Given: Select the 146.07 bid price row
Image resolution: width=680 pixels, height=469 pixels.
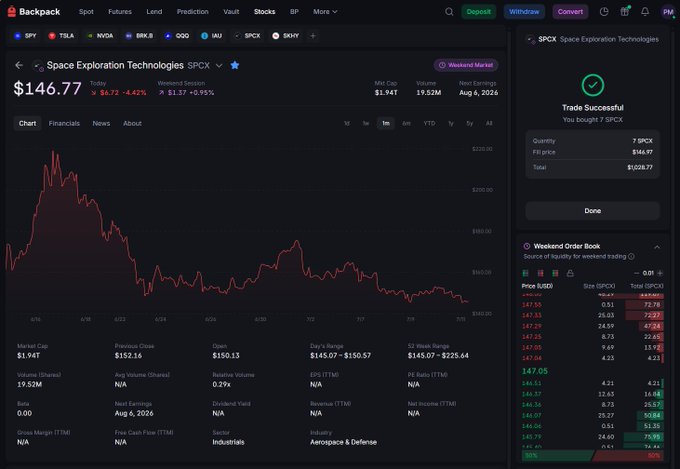Looking at the screenshot, I should pyautogui.click(x=592, y=415).
